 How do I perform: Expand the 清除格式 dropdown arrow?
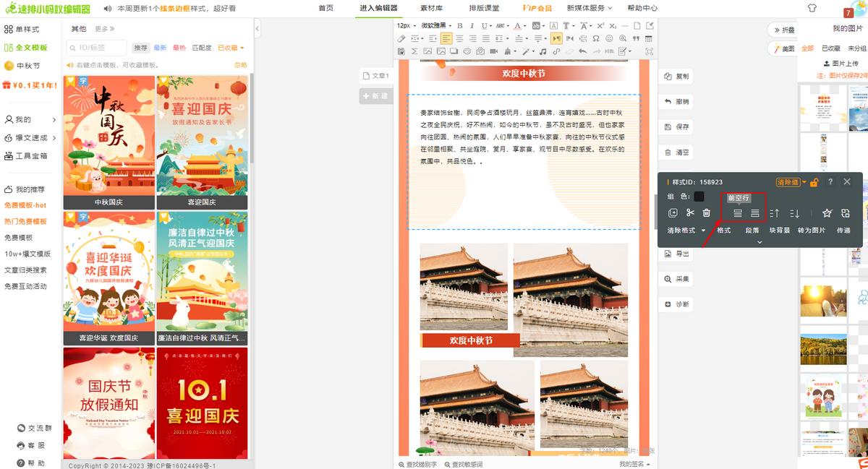tap(704, 229)
